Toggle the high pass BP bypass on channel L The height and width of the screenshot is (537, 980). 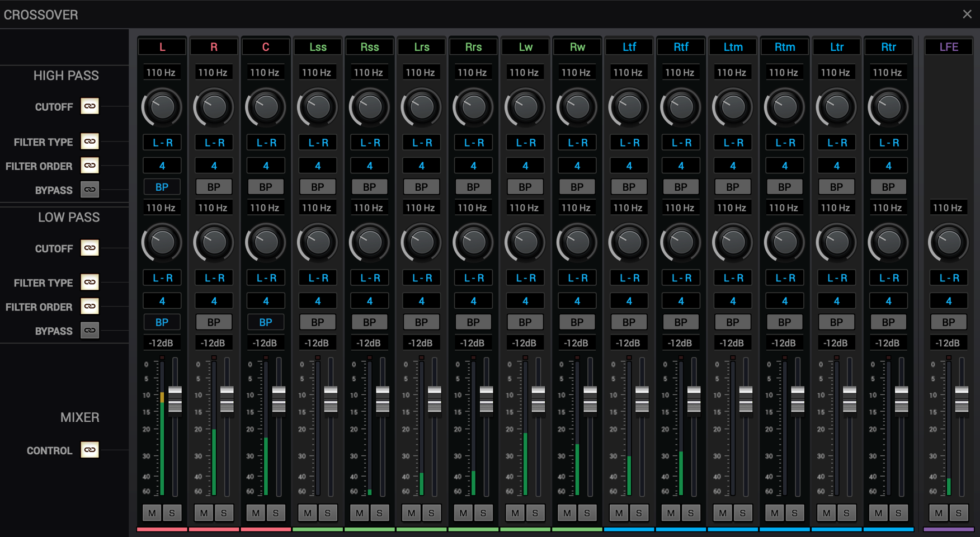[x=162, y=186]
